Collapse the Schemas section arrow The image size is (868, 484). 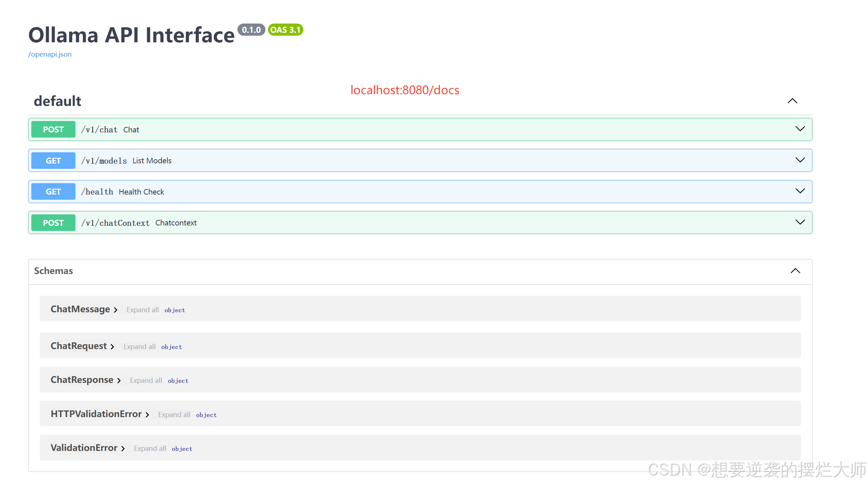pos(795,271)
